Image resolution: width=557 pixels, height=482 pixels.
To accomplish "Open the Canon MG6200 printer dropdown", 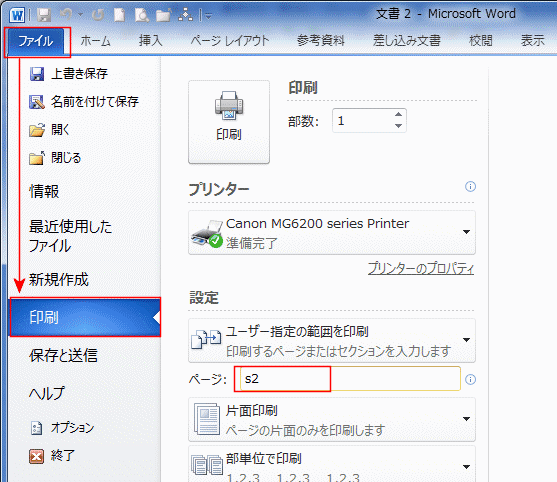I will tap(332, 232).
